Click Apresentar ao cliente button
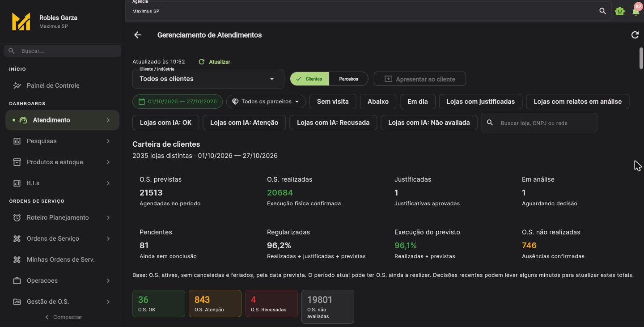 [x=420, y=79]
